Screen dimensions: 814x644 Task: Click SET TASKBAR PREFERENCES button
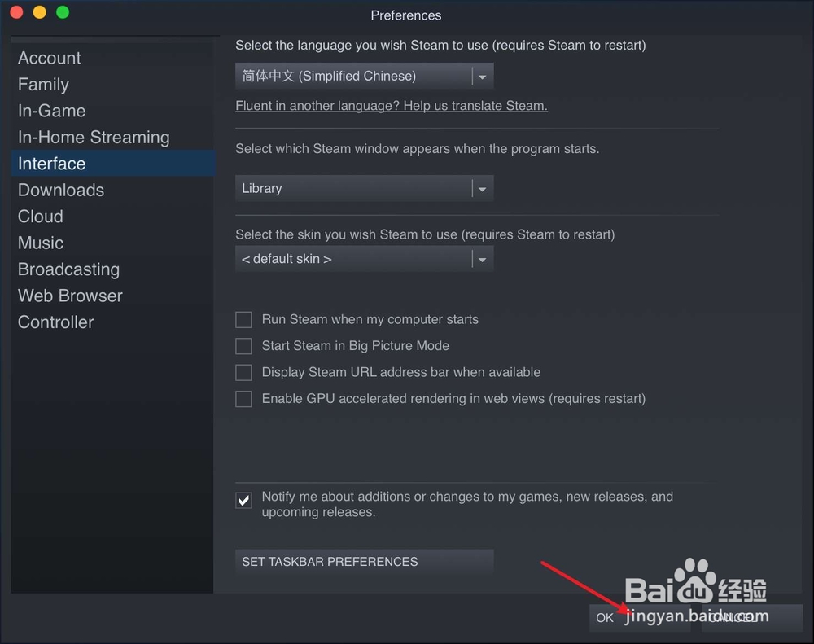pyautogui.click(x=364, y=562)
